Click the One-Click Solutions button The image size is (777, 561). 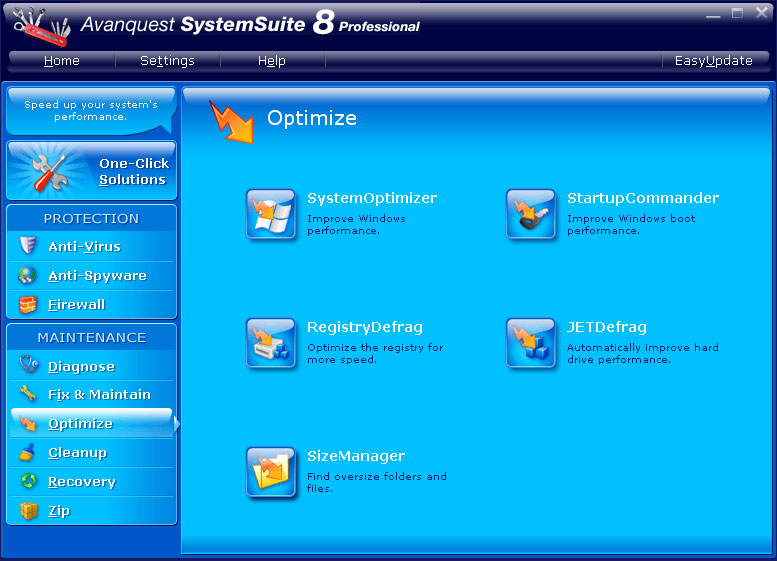click(x=92, y=170)
